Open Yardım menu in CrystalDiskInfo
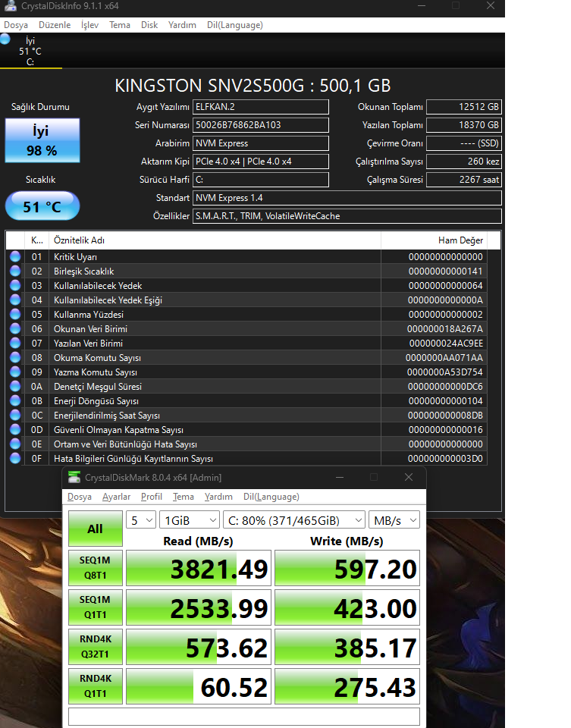 pos(182,25)
